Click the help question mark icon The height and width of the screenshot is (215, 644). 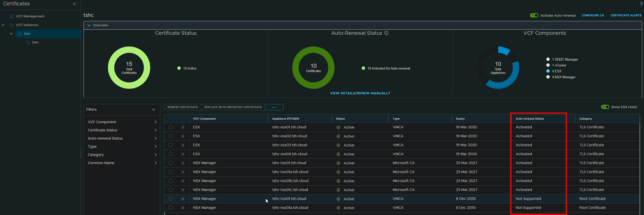tap(641, 4)
